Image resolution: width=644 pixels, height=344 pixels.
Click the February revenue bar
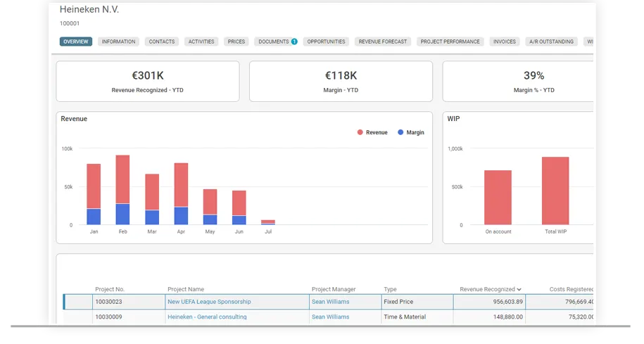(x=122, y=179)
